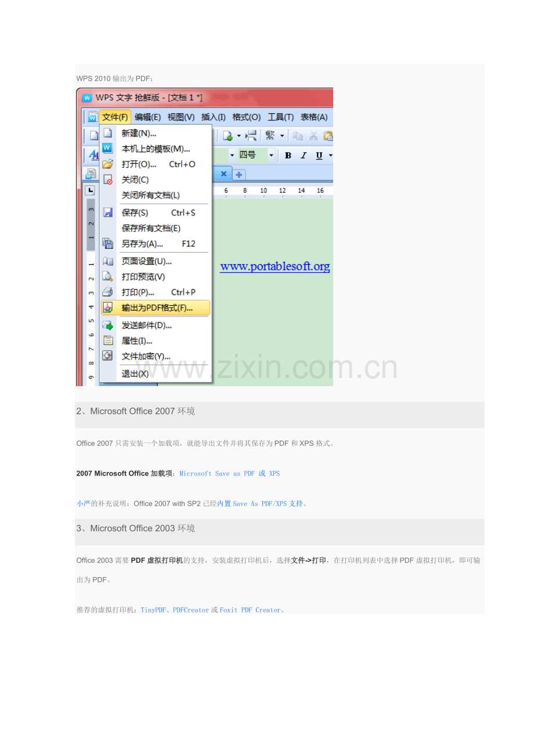Open 属性(I)... from the file menu

pyautogui.click(x=156, y=341)
